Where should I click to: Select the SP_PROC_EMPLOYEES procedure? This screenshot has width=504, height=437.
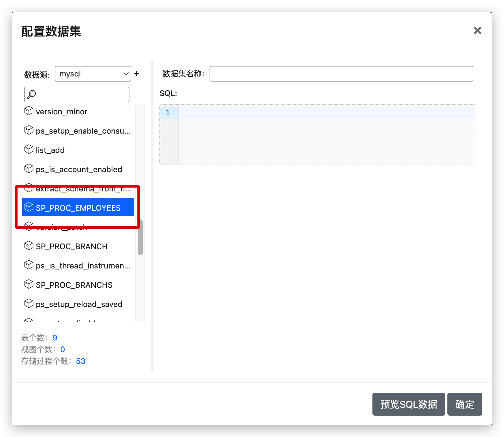pos(78,207)
